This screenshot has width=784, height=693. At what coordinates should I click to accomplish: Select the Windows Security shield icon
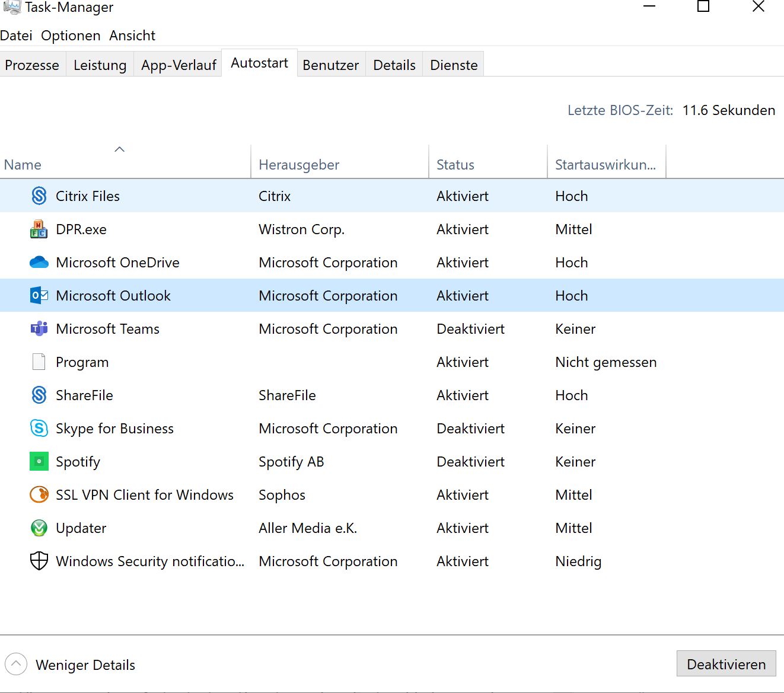(39, 561)
